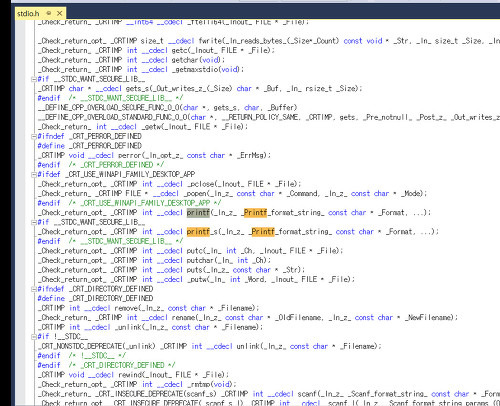Click the remove function name
Image resolution: width=500 pixels, height=406 pixels.
pos(125,308)
